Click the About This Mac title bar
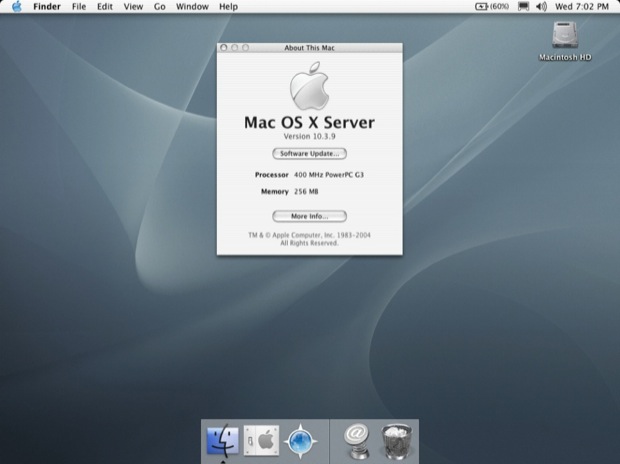Viewport: 620px width, 464px height. 310,48
